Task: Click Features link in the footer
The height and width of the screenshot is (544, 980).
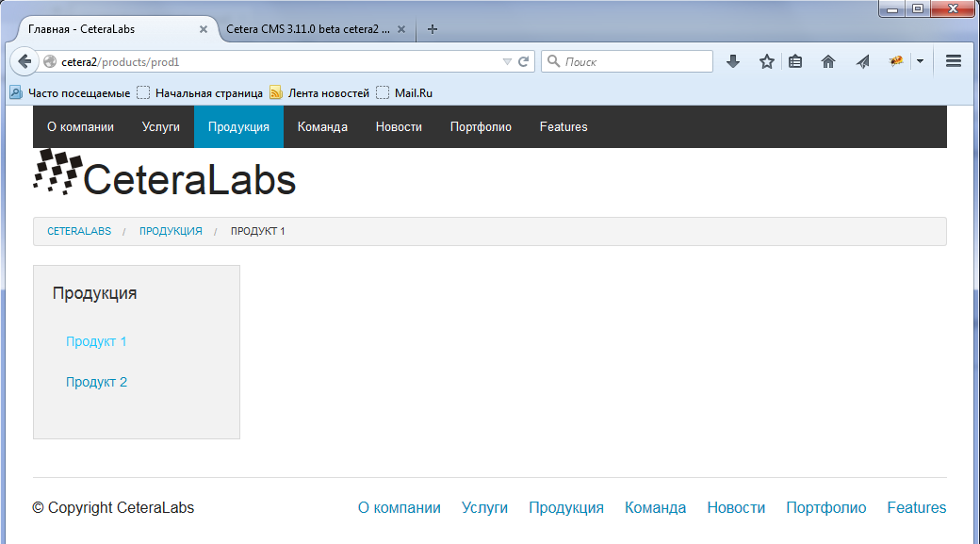Action: (x=917, y=508)
